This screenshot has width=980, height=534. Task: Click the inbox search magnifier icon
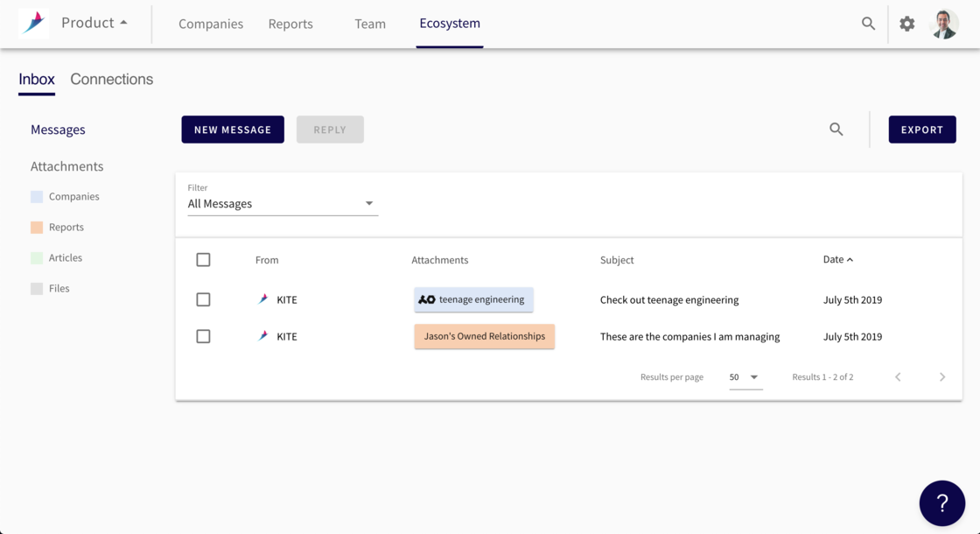click(836, 130)
